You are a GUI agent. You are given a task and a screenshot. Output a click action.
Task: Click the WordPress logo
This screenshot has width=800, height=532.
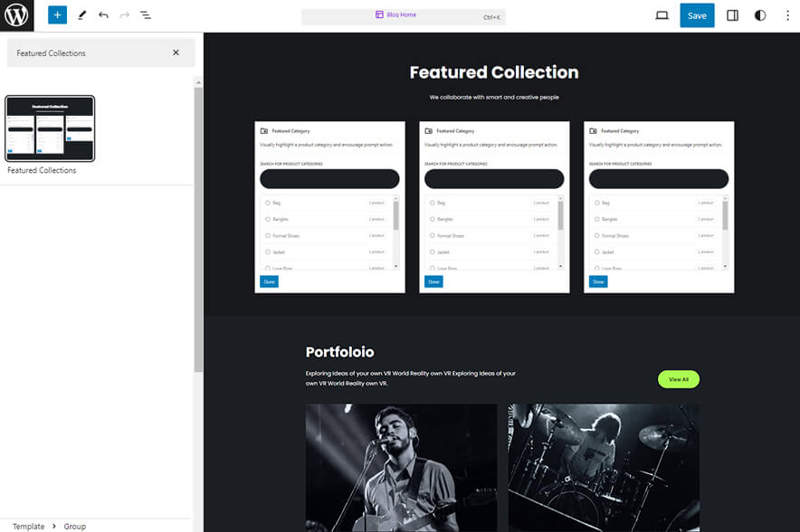(x=16, y=14)
